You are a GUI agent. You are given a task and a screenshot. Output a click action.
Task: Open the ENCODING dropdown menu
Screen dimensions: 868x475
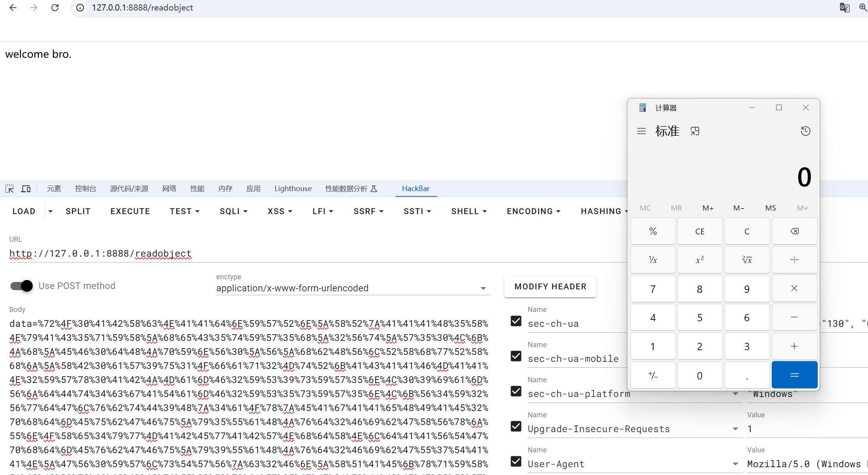click(x=533, y=211)
